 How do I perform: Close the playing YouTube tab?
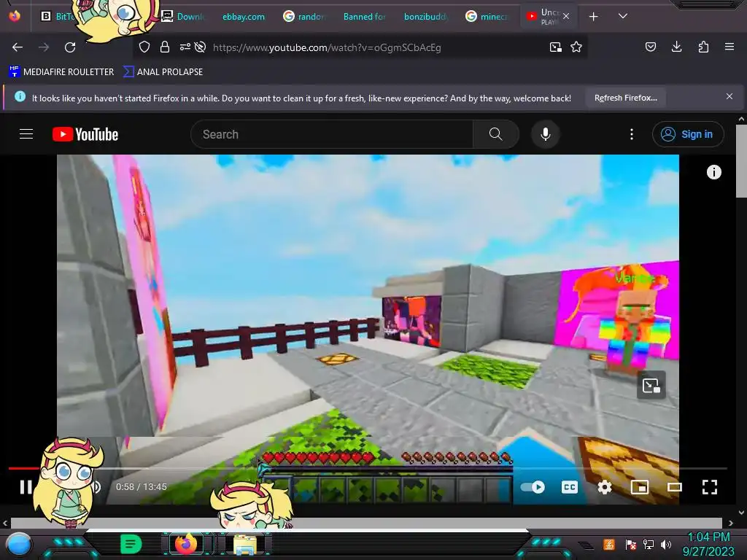(566, 16)
